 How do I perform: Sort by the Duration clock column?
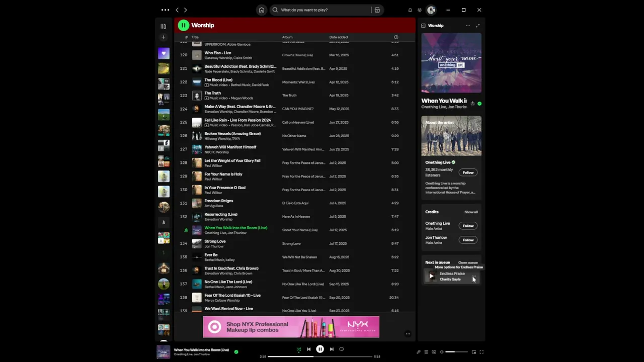click(396, 37)
